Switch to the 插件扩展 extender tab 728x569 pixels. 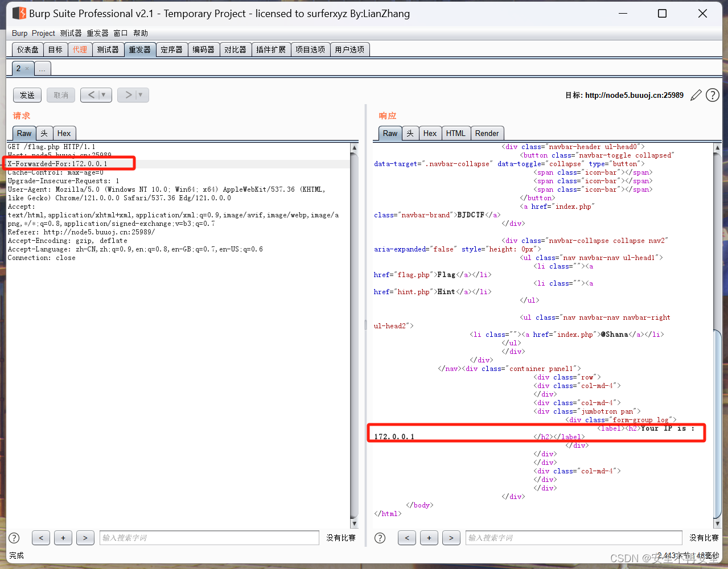[x=271, y=50]
